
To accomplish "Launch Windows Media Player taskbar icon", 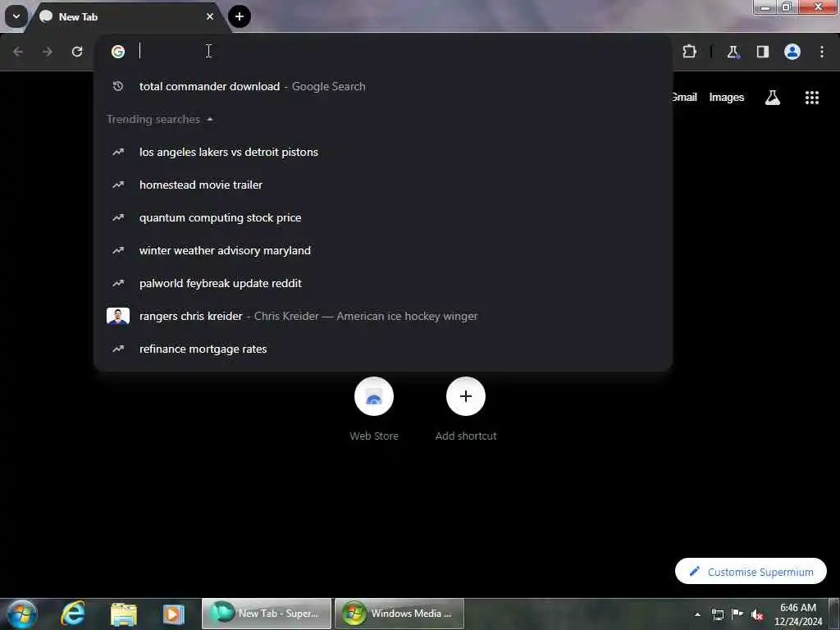I will [173, 614].
